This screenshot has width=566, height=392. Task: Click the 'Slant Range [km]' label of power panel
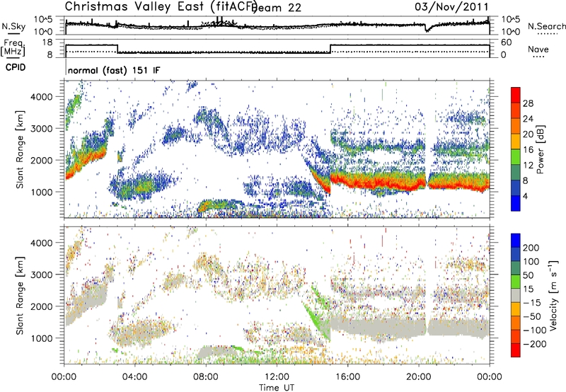[20, 149]
